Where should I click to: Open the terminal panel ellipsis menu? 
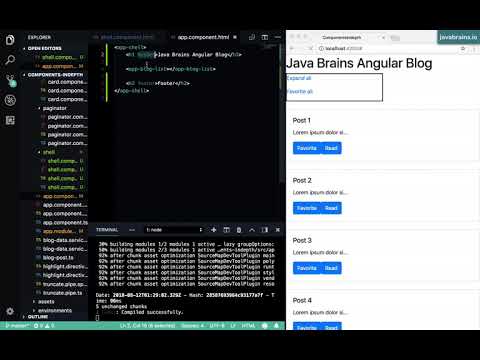click(132, 230)
